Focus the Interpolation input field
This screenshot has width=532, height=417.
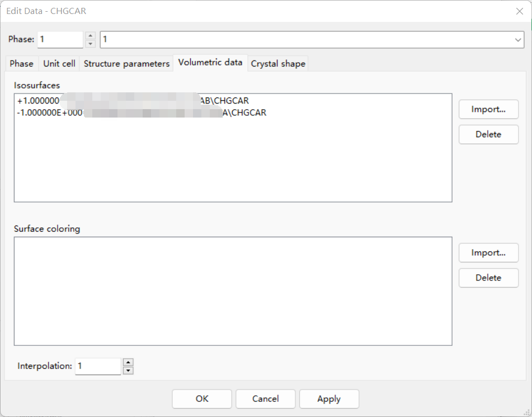pos(98,366)
